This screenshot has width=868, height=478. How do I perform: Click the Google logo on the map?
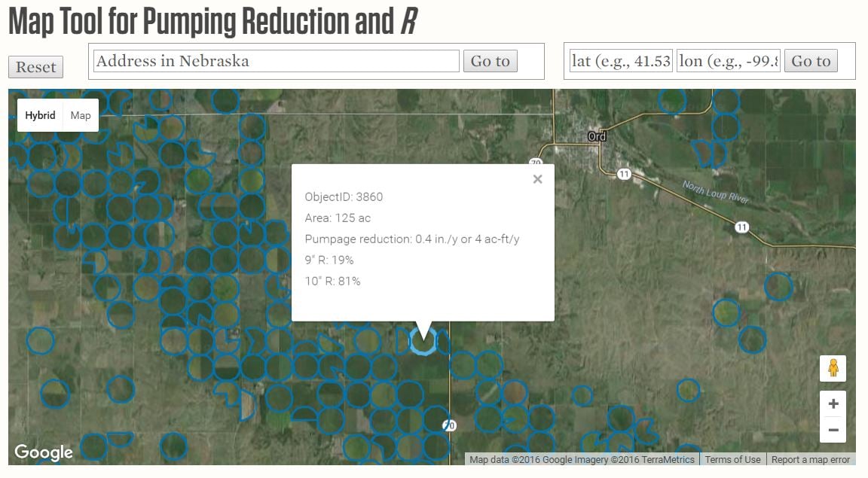(x=43, y=452)
